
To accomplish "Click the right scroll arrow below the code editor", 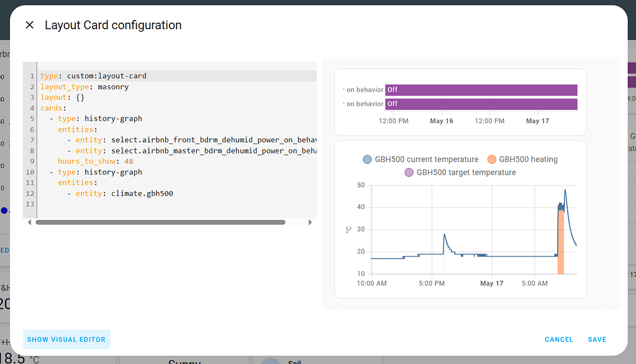I will (310, 222).
